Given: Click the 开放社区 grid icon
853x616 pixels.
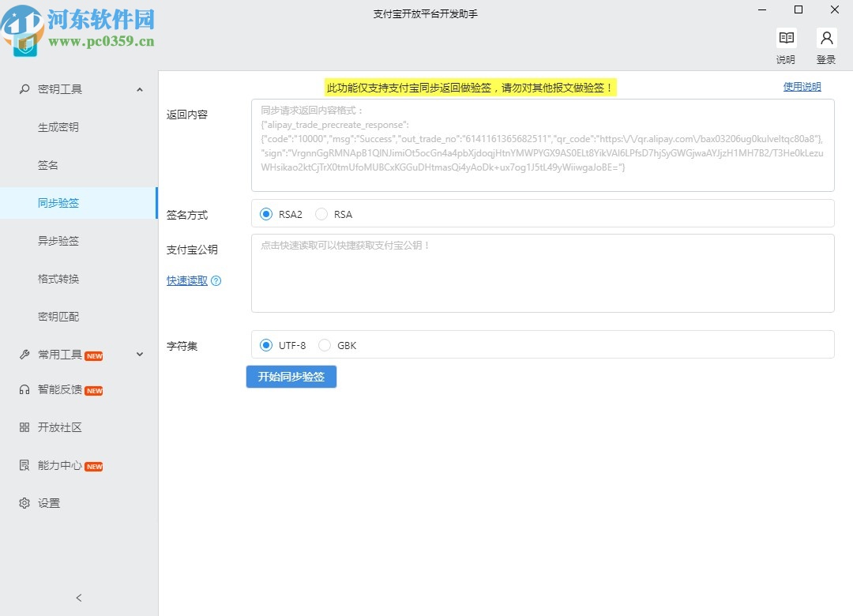Looking at the screenshot, I should click(24, 427).
